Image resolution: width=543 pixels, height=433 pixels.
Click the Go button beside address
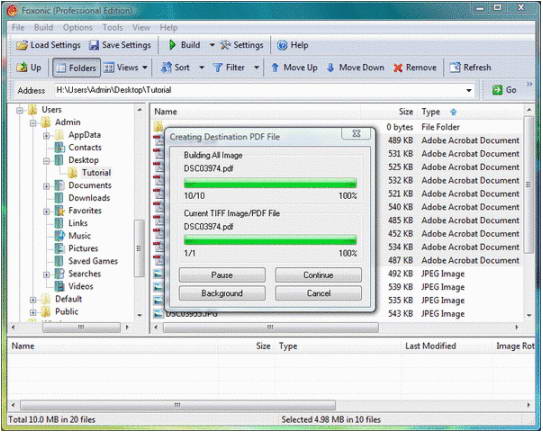504,90
